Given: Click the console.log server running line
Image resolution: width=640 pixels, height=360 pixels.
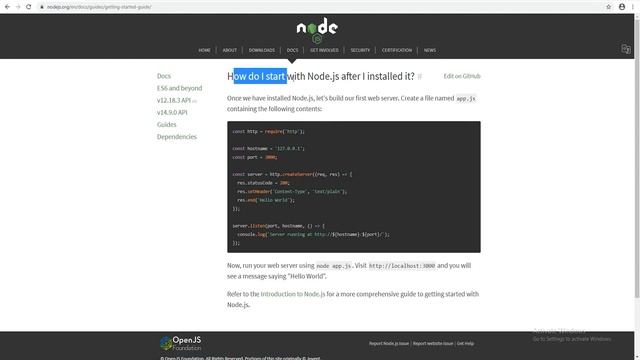Looking at the screenshot, I should tap(313, 234).
